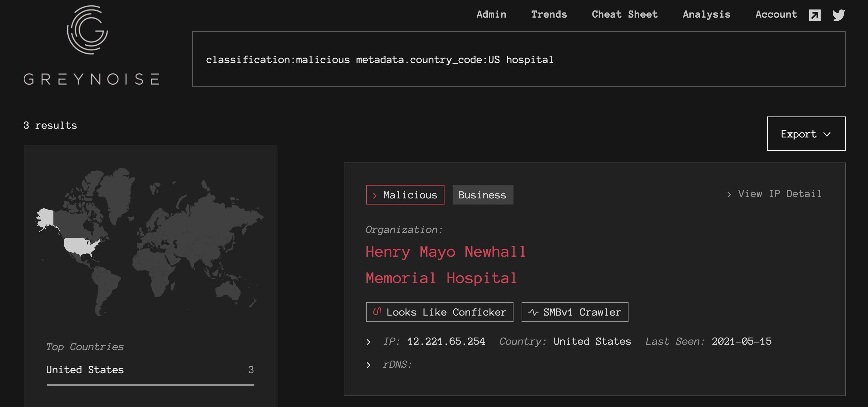Screen dimensions: 868x407
Task: Expand the IP 12.221.65.254 row
Action: tap(368, 342)
